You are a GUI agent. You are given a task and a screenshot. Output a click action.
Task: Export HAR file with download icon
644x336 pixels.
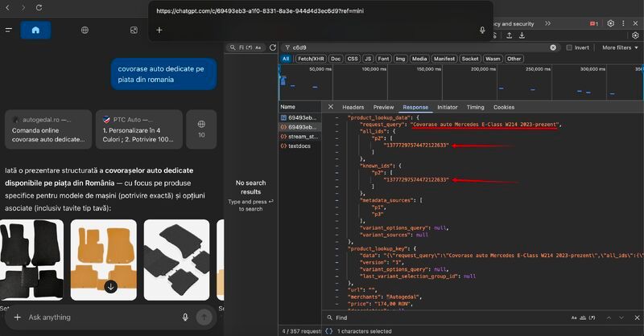tap(522, 35)
